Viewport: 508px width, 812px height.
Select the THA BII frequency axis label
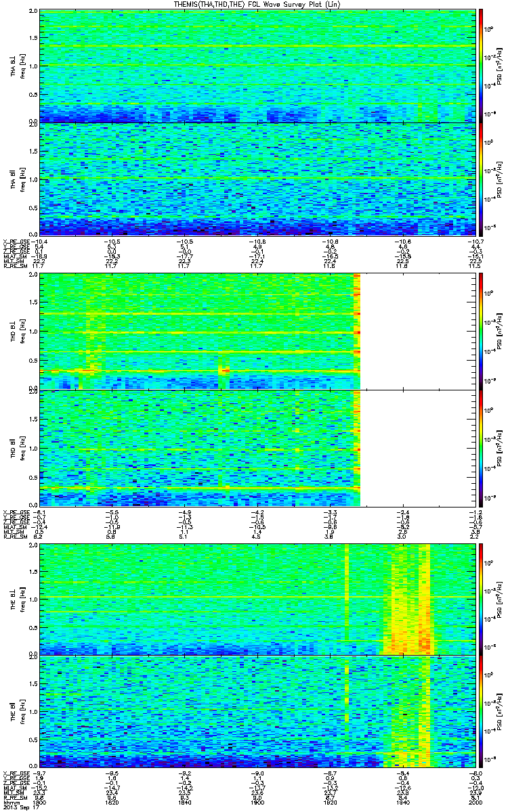coord(17,179)
